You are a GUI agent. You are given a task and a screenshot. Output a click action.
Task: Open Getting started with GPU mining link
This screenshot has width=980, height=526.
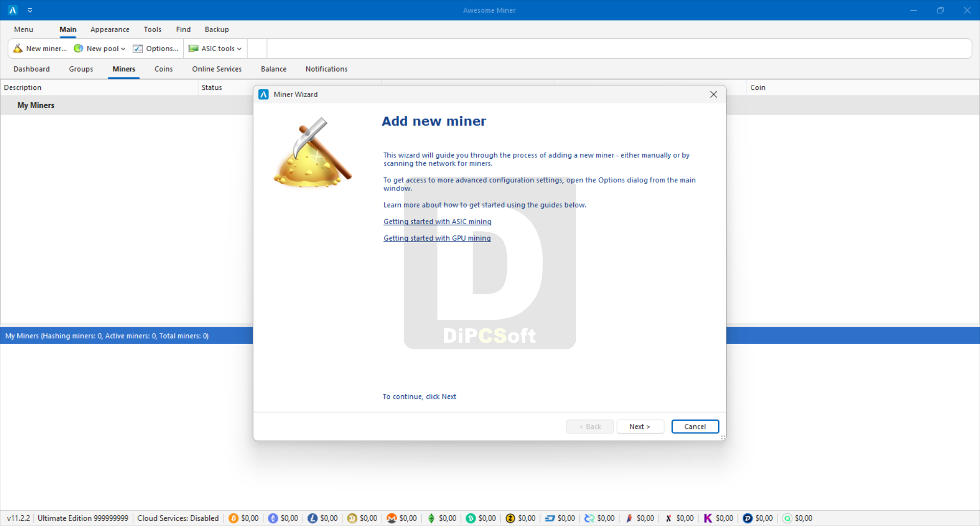437,238
